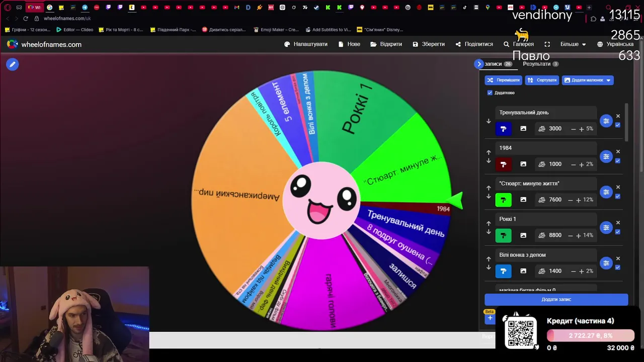Viewport: 644px width, 362px height.
Task: Delete the Тренувальний день entry
Action: coord(618,116)
